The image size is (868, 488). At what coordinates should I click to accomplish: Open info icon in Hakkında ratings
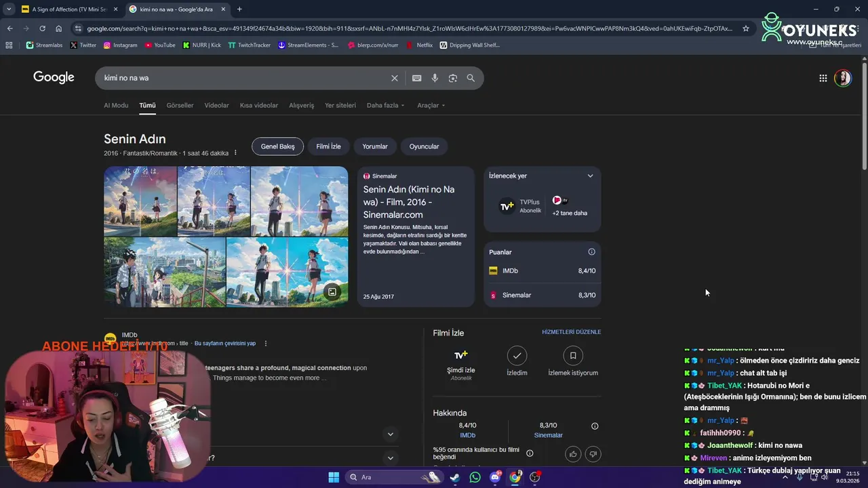pyautogui.click(x=595, y=426)
